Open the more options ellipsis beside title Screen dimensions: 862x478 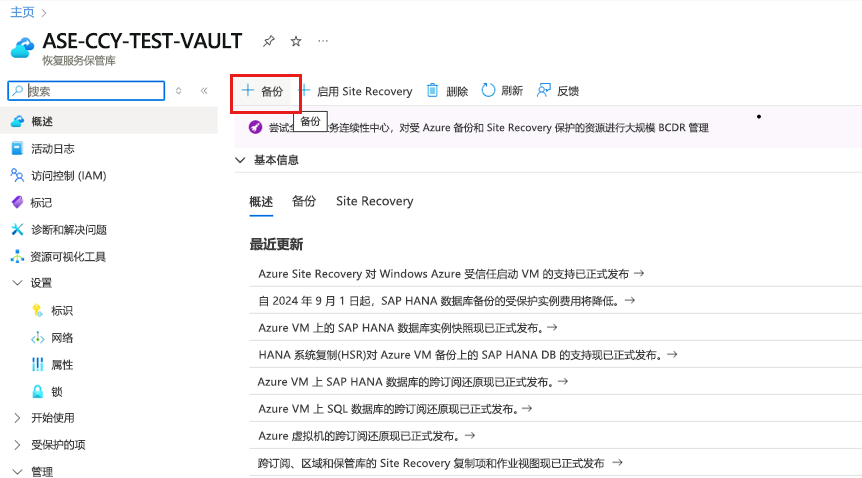[323, 41]
